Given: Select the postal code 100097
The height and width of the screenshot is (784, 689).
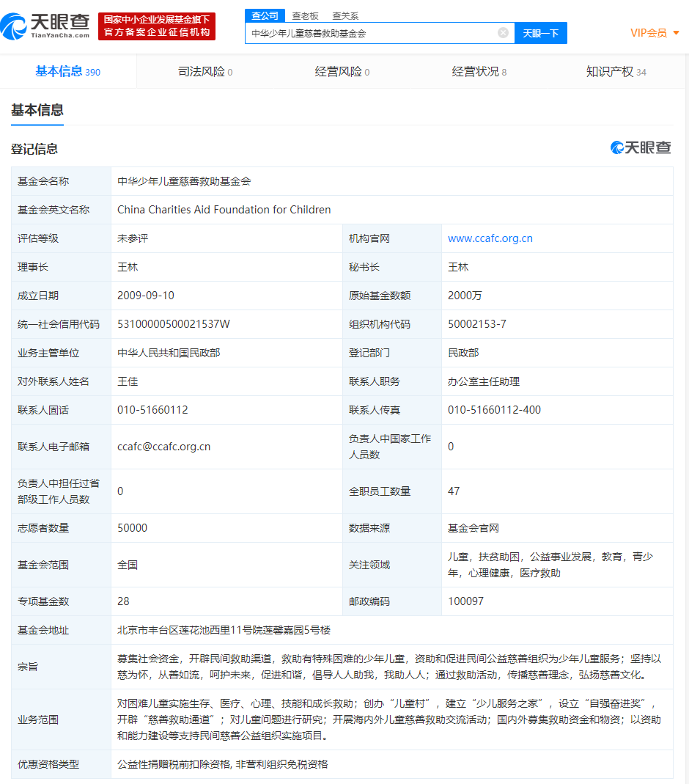Looking at the screenshot, I should tap(465, 601).
